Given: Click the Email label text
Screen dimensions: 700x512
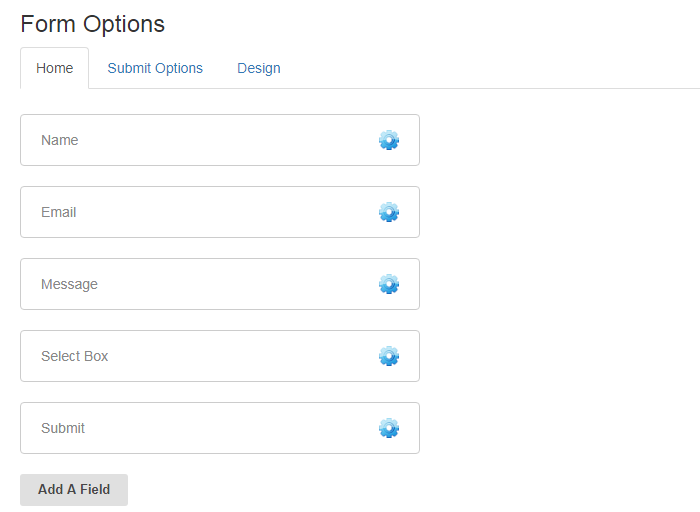Looking at the screenshot, I should pos(58,212).
